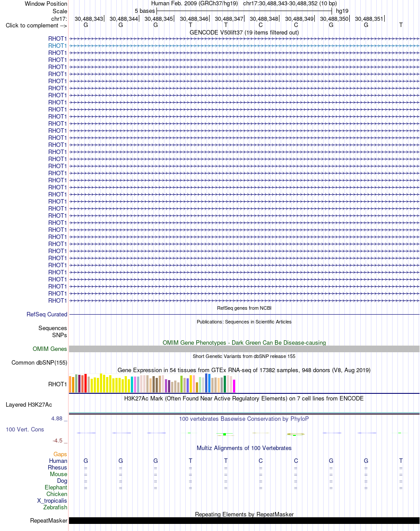Click the Human species label

[58, 461]
